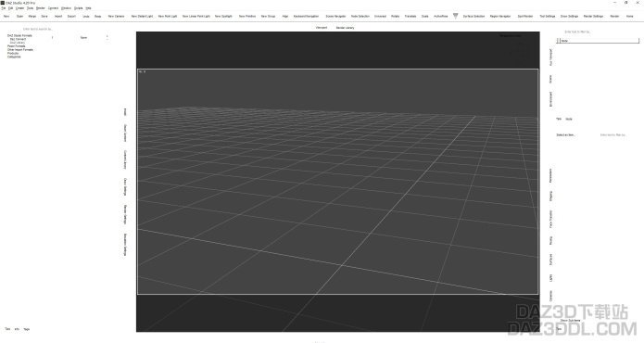Select Products in the content tree
Viewport: 644px width, 343px height.
[x=13, y=54]
